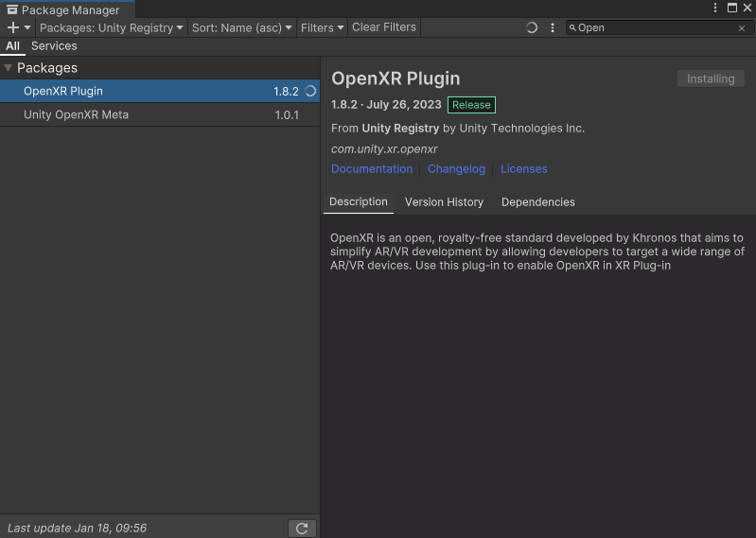
Task: Click the Clear Filters button
Action: pyautogui.click(x=384, y=27)
